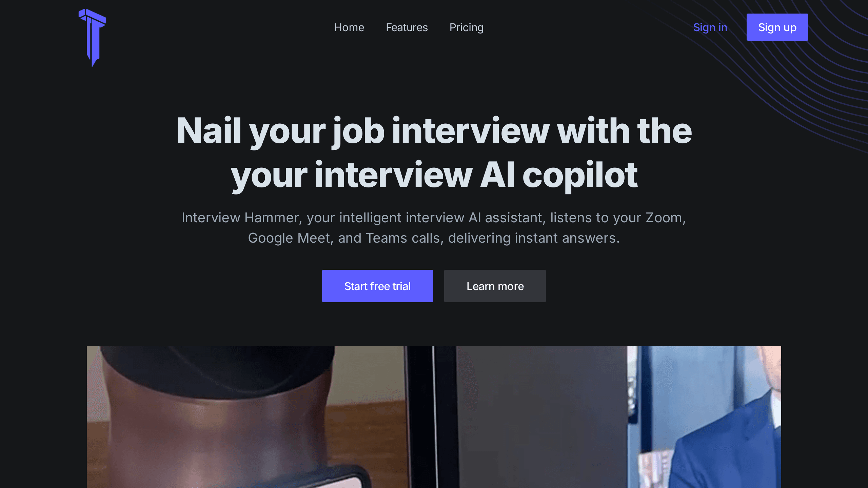Click the Start free trial button
Image resolution: width=868 pixels, height=488 pixels.
pos(377,286)
